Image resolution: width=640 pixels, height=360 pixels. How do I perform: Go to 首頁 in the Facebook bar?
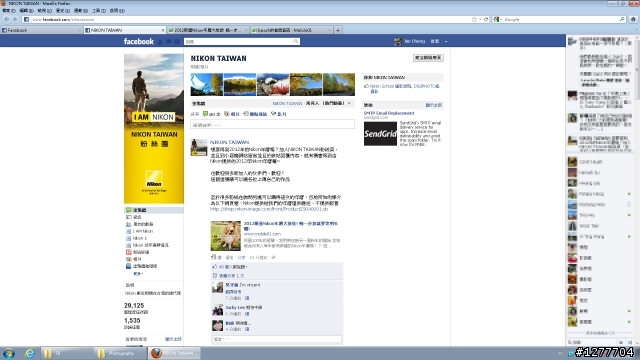pyautogui.click(x=435, y=41)
